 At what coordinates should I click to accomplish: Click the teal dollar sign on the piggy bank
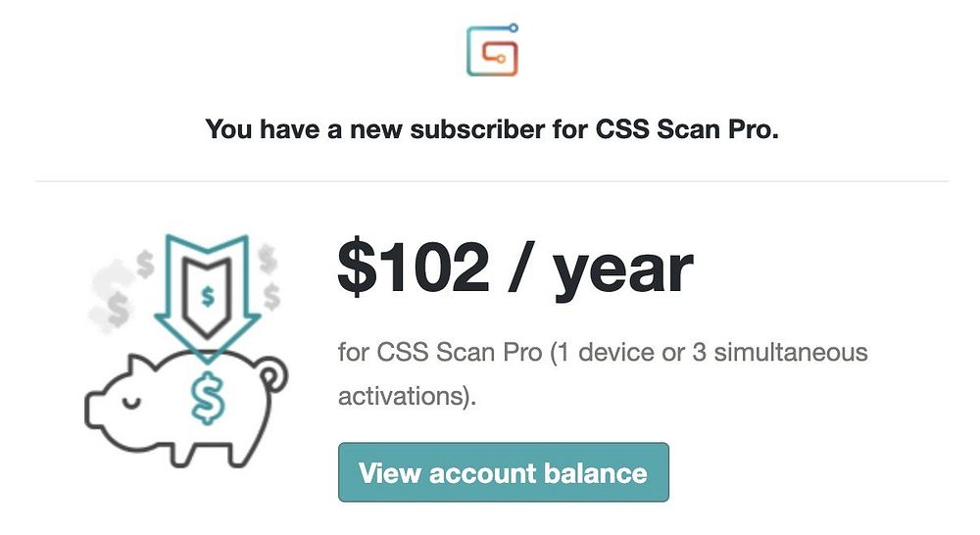point(208,398)
